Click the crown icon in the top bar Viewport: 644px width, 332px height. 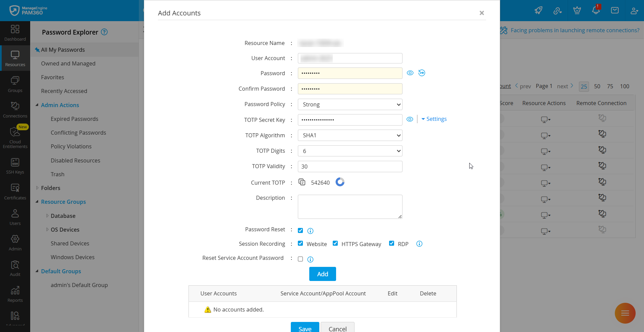tap(577, 10)
